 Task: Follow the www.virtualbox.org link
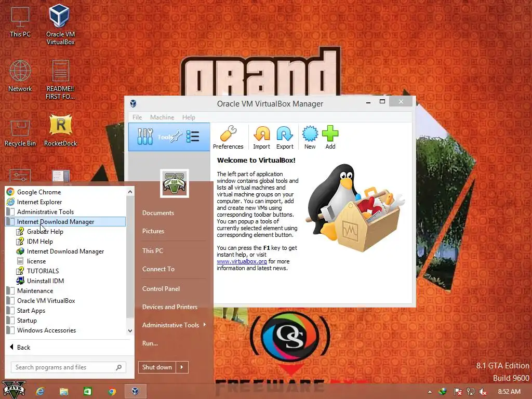click(x=242, y=261)
